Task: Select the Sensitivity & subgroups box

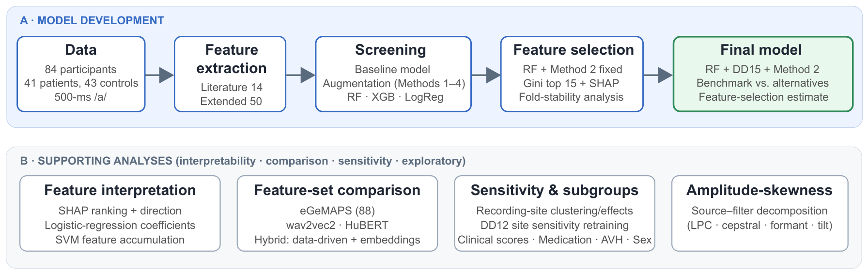Action: (x=555, y=213)
